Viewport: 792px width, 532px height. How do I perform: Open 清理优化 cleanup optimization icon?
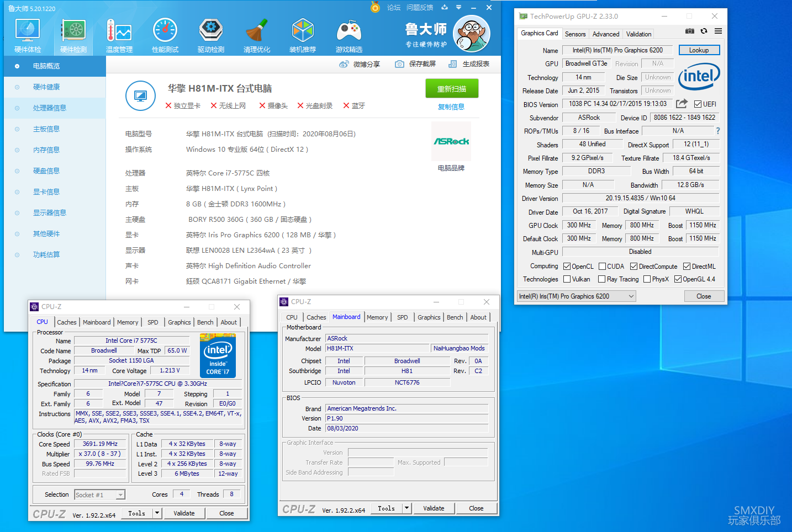coord(257,35)
